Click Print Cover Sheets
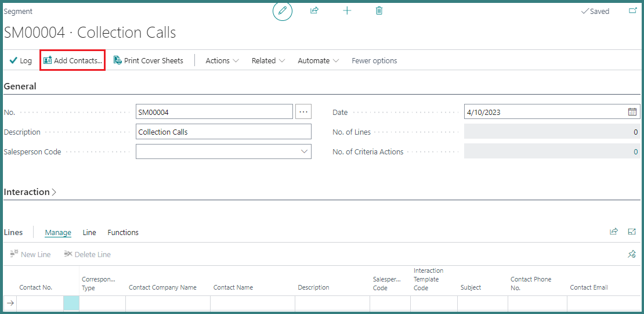This screenshot has width=644, height=314. pyautogui.click(x=149, y=60)
